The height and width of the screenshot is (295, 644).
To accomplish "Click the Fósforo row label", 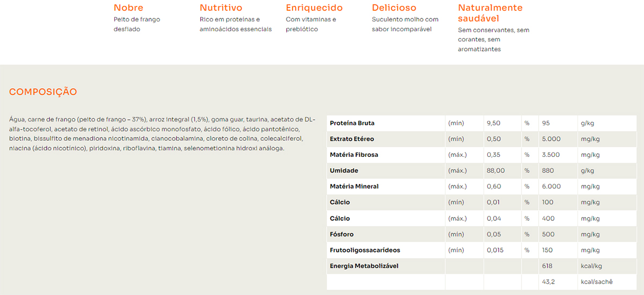I will click(x=341, y=234).
